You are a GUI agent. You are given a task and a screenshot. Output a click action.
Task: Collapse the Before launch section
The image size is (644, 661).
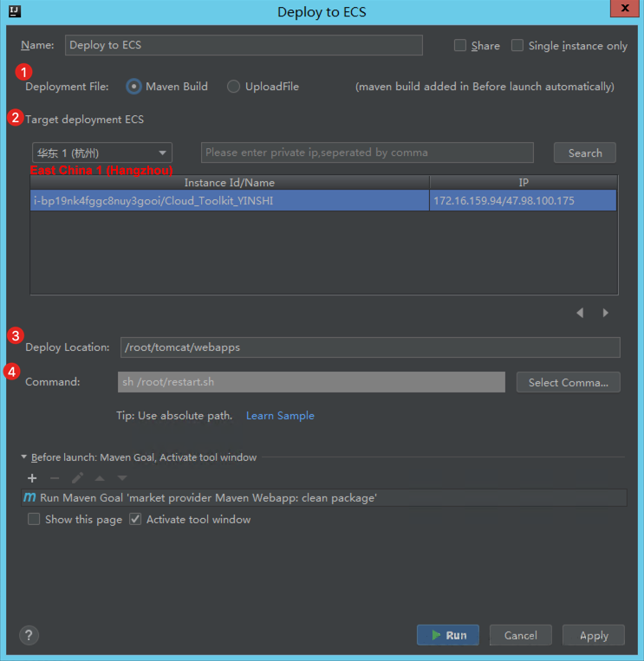[x=24, y=457]
